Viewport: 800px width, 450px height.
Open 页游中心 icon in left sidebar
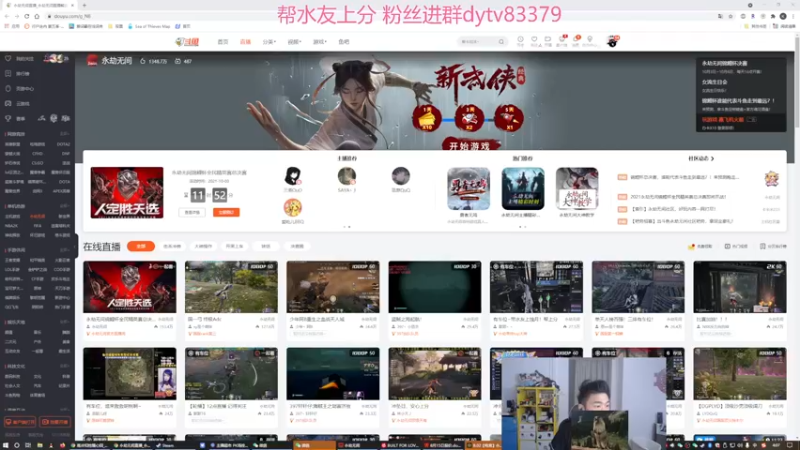[x=8, y=88]
